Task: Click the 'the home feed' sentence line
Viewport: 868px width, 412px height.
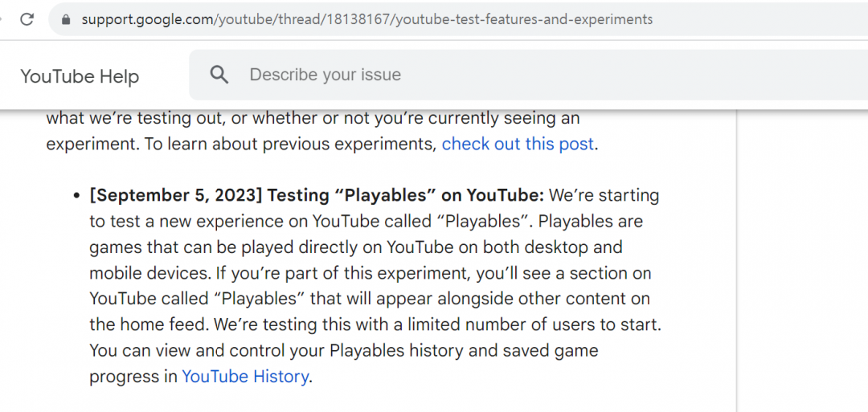Action: click(375, 324)
